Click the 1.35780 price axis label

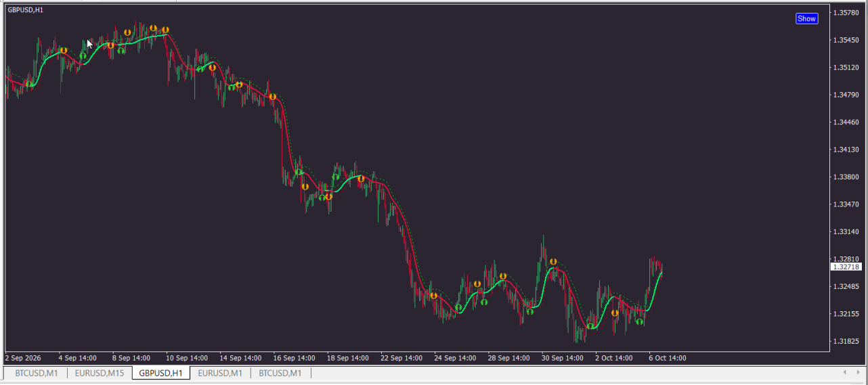tap(846, 13)
